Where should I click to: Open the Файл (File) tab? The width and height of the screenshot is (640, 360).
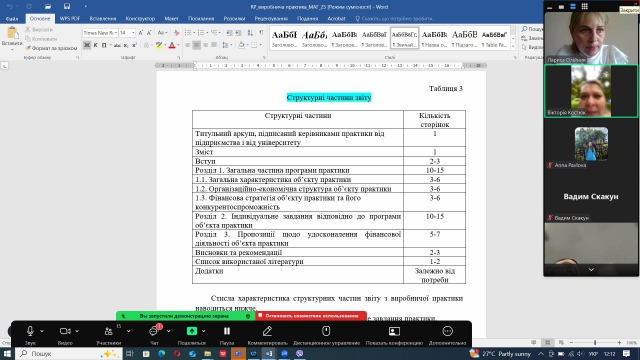coord(12,18)
